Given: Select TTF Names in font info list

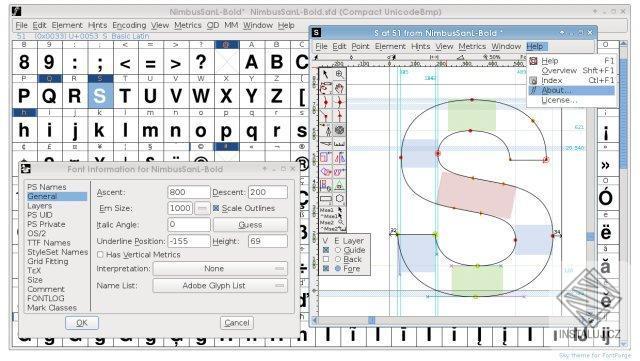Looking at the screenshot, I should pyautogui.click(x=49, y=243).
